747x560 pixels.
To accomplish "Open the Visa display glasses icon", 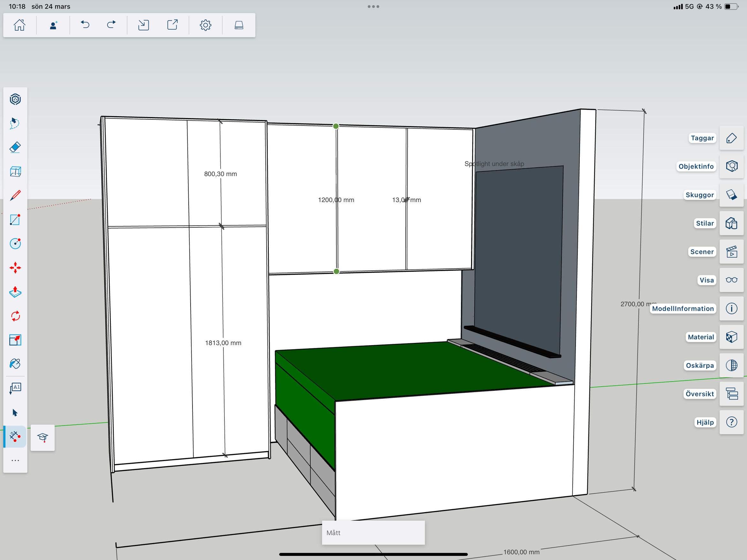I will pos(731,280).
